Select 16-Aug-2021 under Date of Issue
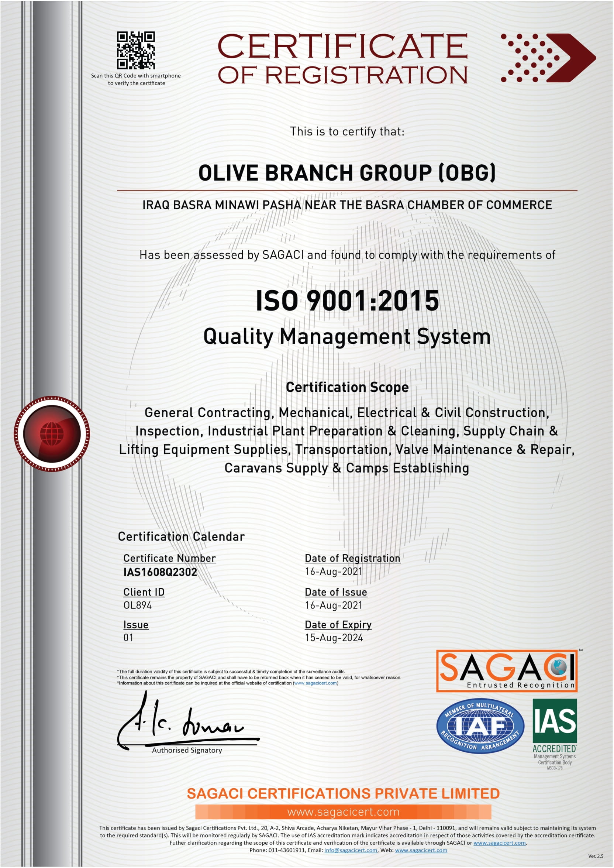Screen dimensions: 614x868 point(334,605)
